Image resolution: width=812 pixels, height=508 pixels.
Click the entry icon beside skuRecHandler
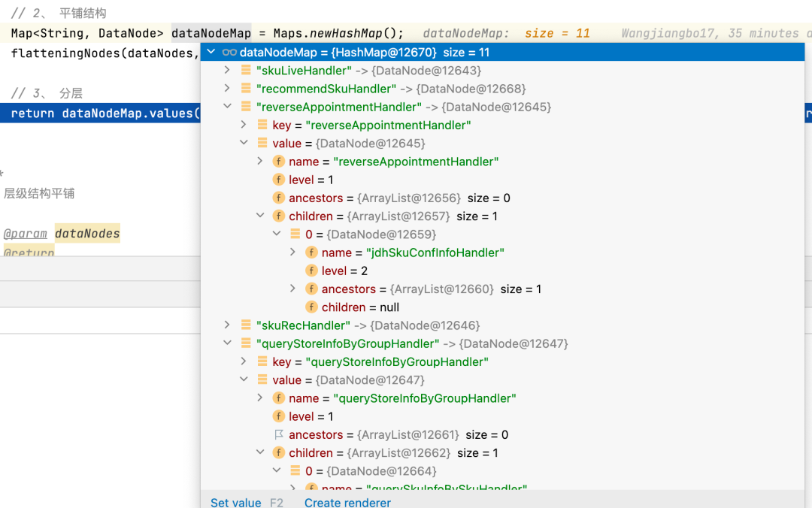pos(245,325)
